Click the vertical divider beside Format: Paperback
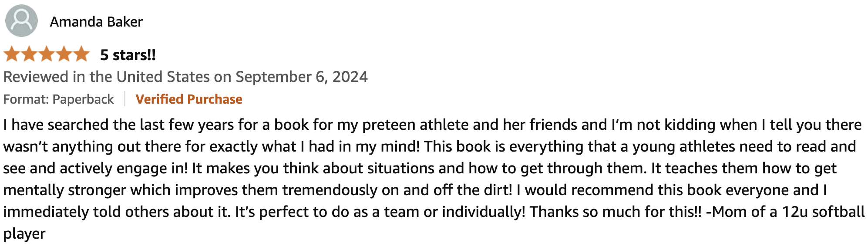The width and height of the screenshot is (868, 250). click(124, 99)
